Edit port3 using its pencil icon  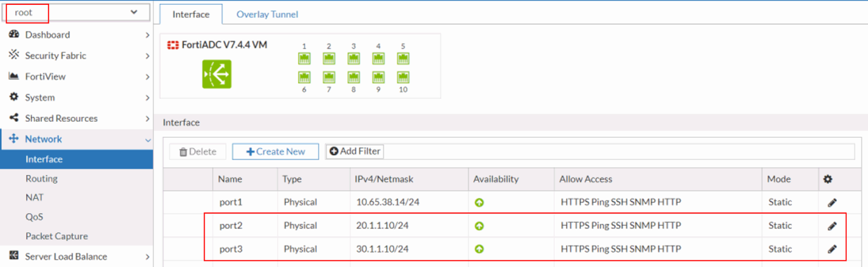[832, 249]
